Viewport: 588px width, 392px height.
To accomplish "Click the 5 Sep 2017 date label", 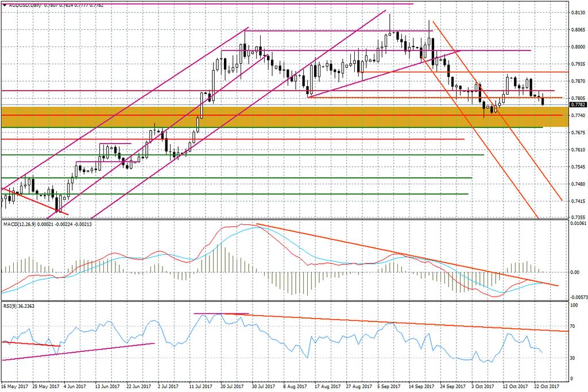I will coord(390,386).
